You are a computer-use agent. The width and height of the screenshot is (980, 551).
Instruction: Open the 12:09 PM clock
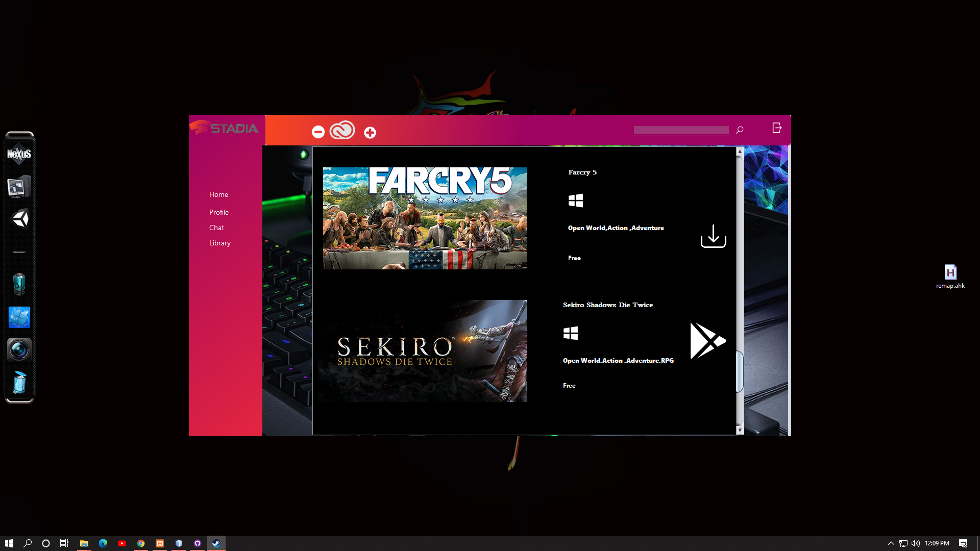tap(937, 543)
